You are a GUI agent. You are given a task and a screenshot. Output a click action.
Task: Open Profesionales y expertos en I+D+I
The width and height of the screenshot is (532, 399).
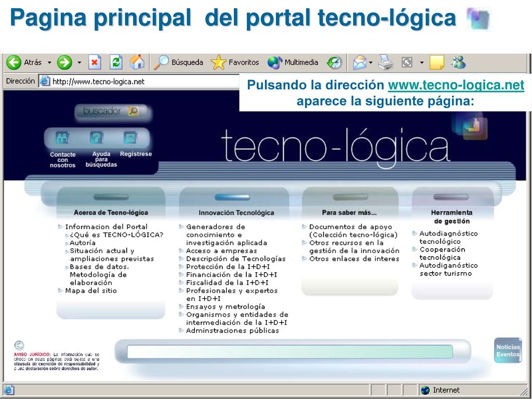(232, 295)
